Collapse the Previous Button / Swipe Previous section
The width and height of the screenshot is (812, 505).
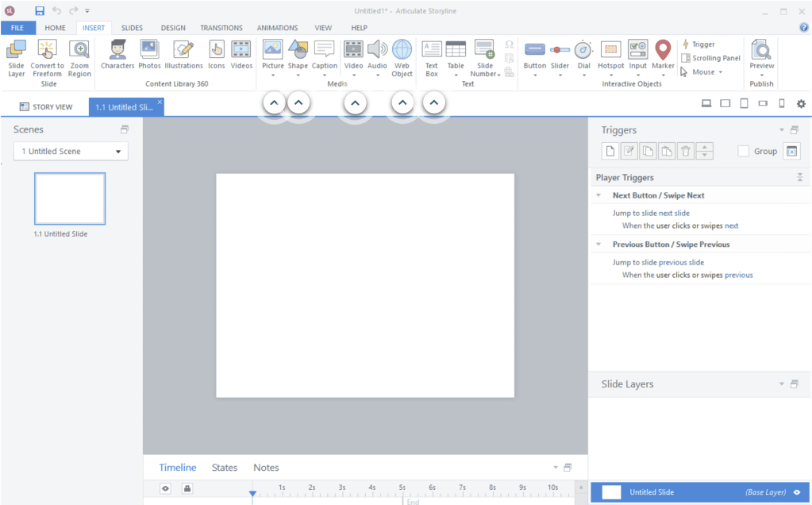598,245
